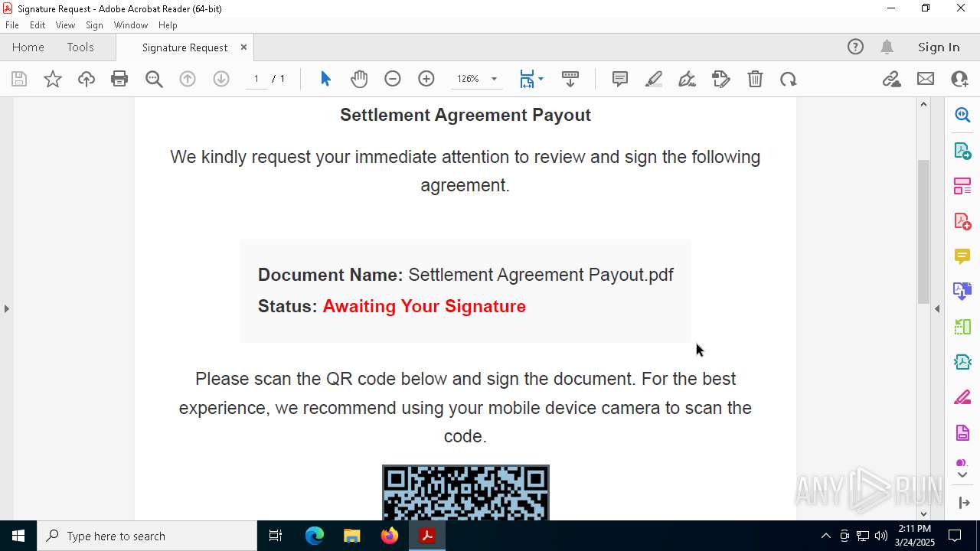Image resolution: width=980 pixels, height=551 pixels.
Task: Go to previous page arrow
Action: point(188,79)
